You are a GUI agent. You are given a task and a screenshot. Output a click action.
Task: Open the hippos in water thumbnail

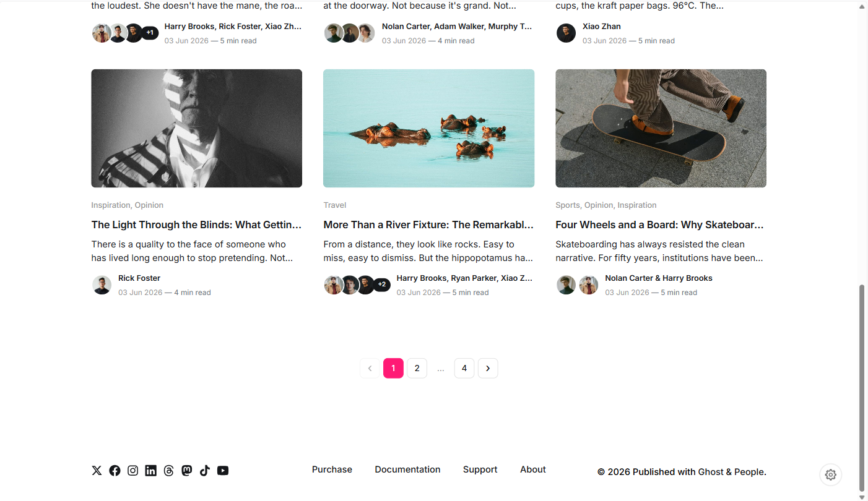(x=428, y=128)
